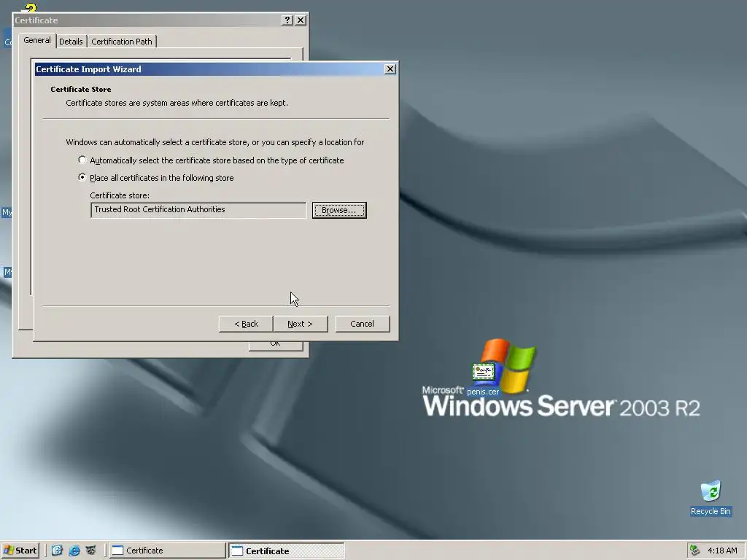Viewport: 747px width, 560px height.
Task: Select General tab in Certificate window
Action: coord(37,41)
